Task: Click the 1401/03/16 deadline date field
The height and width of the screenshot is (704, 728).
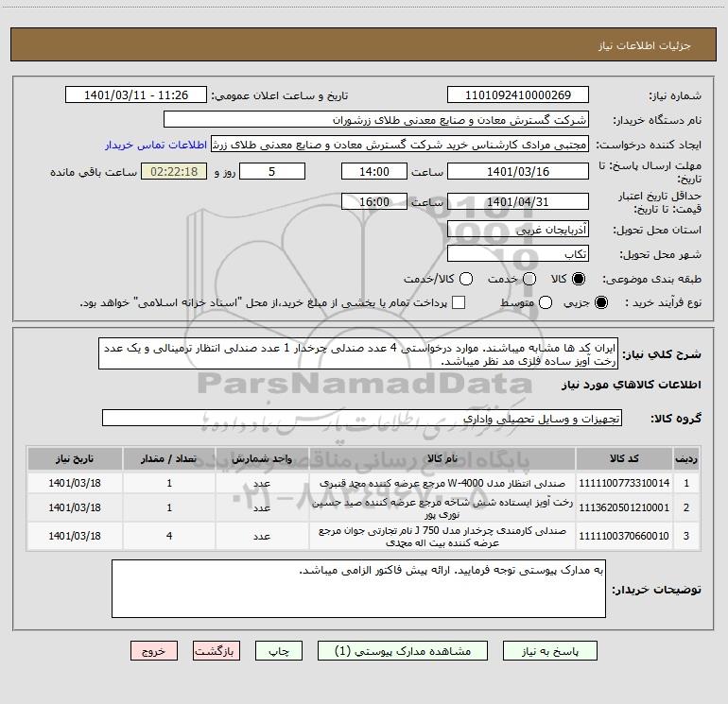Action: pyautogui.click(x=518, y=171)
